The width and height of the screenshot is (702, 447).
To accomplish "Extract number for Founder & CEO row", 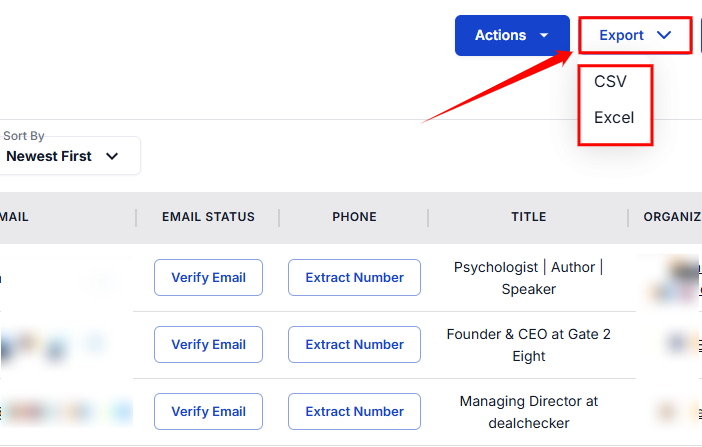I will click(x=354, y=344).
